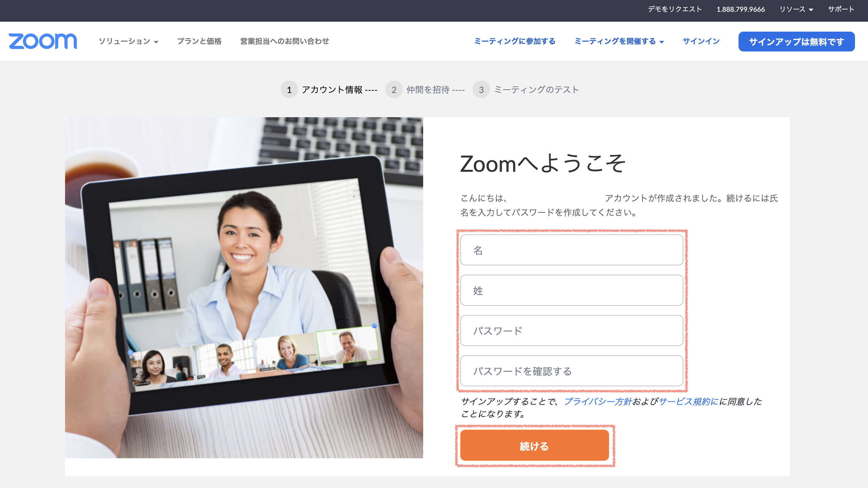Click ミーティングに参加する link
The width and height of the screenshot is (868, 488).
515,41
